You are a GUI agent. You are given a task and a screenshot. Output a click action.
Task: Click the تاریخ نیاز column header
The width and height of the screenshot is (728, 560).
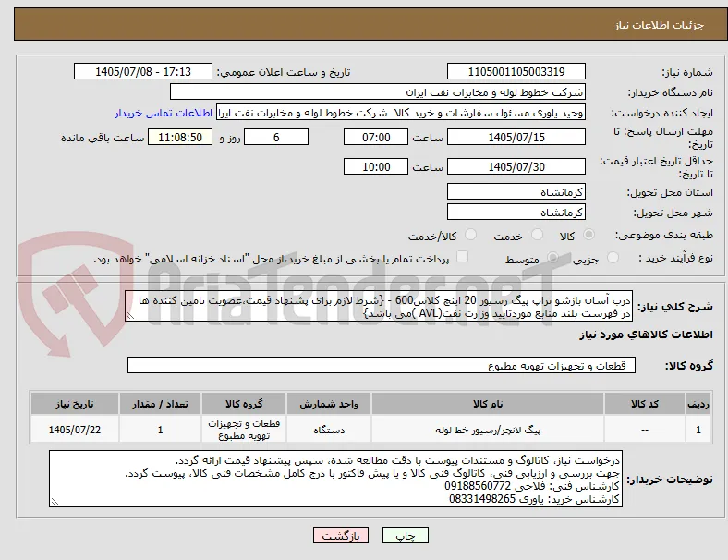[x=75, y=404]
